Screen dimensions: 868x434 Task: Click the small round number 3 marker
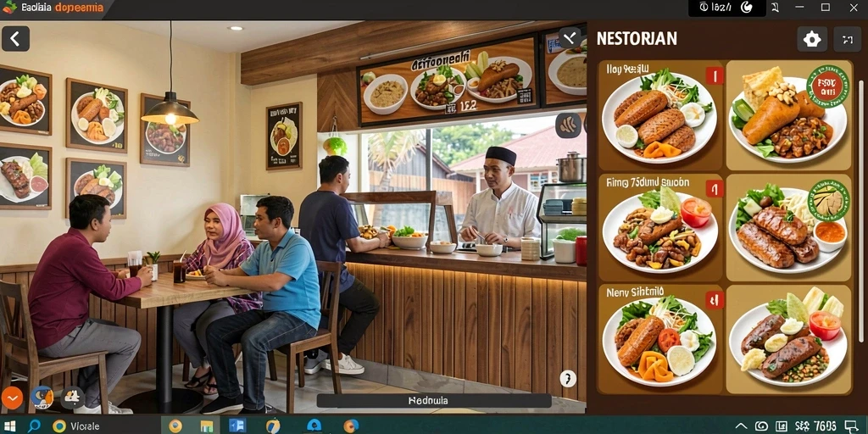(567, 379)
